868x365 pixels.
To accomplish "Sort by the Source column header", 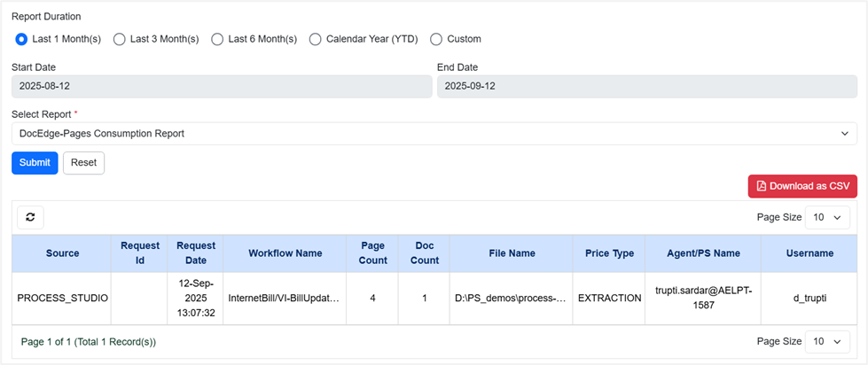I will click(63, 253).
